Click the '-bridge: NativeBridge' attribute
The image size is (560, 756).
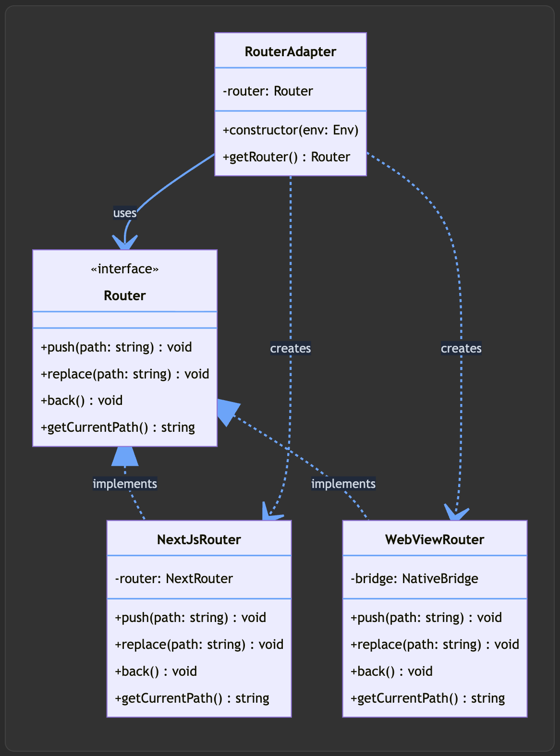414,579
